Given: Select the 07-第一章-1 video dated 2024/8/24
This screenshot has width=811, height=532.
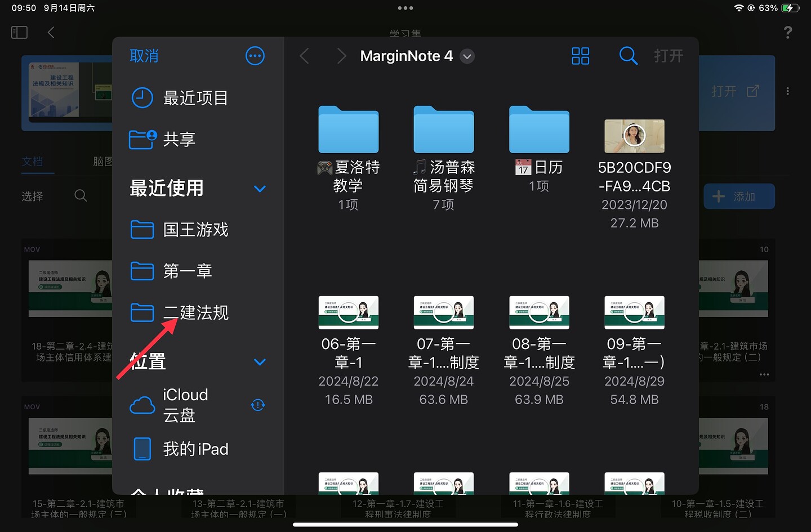Looking at the screenshot, I should 444,351.
